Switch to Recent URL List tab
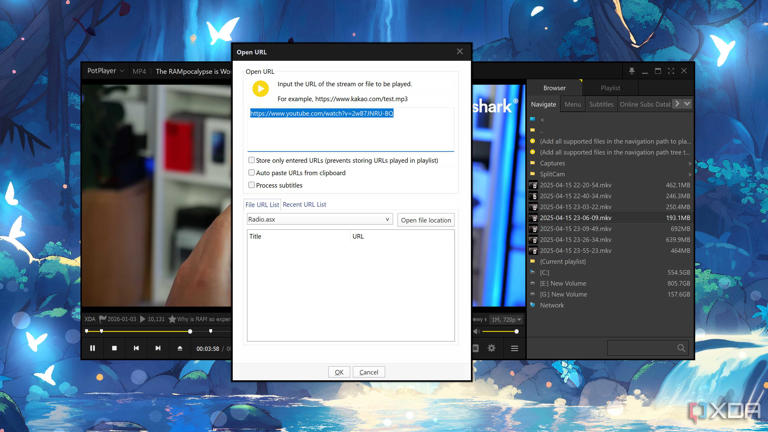Screen dimensions: 768x432 304,204
